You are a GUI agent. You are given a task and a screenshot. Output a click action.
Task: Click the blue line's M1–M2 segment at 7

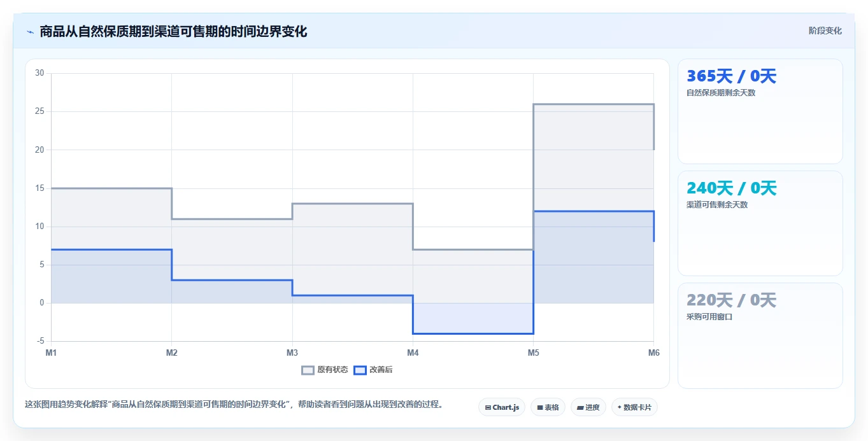click(111, 249)
